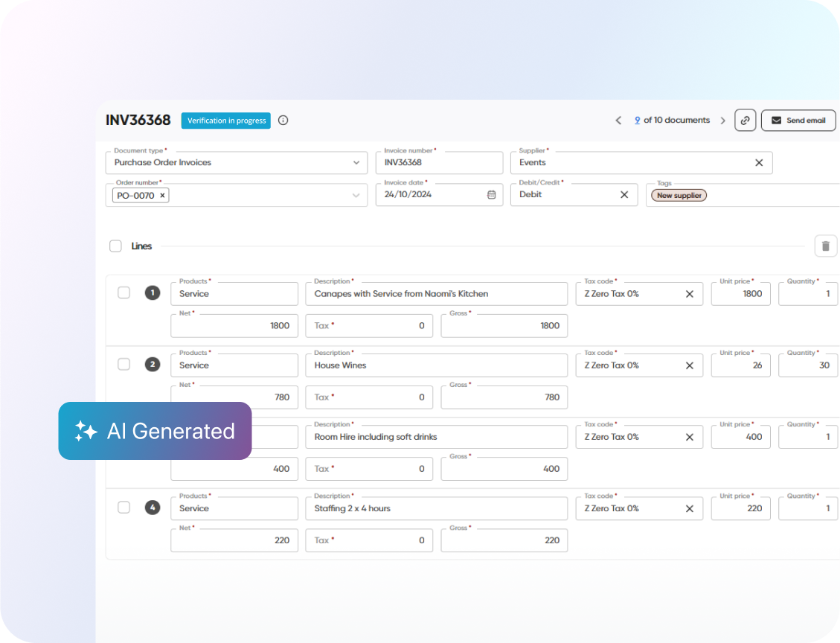Open the calendar picker for Invoice date
Screen dimensions: 840x643
point(491,194)
